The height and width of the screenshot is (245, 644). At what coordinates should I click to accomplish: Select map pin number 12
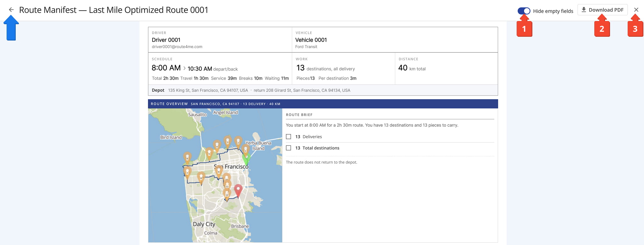227,193
